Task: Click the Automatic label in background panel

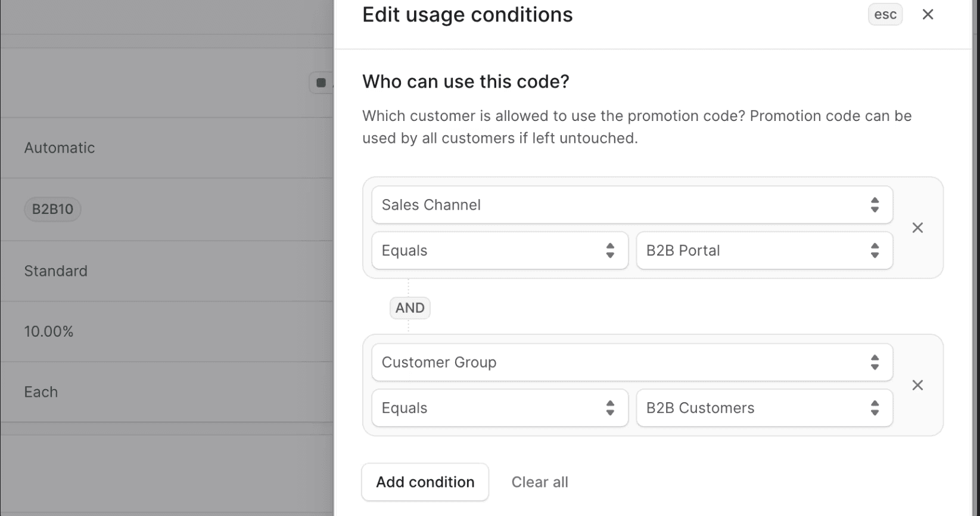Action: 60,148
